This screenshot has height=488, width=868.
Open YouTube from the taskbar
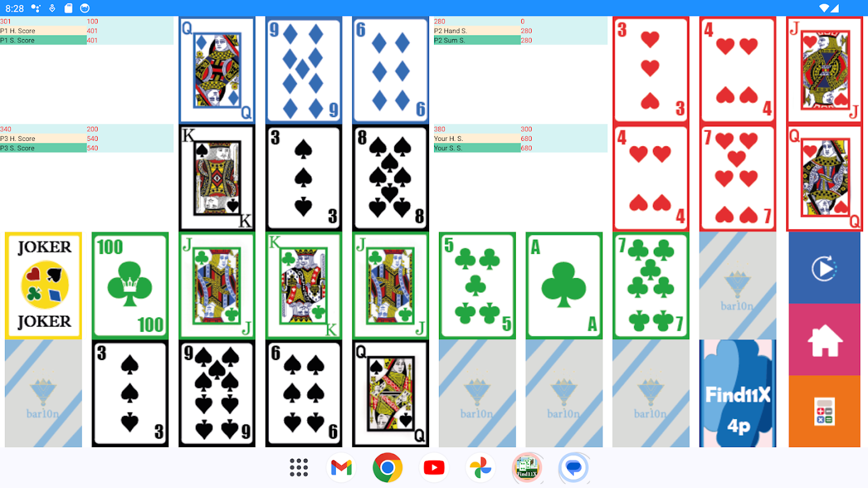[x=434, y=468]
